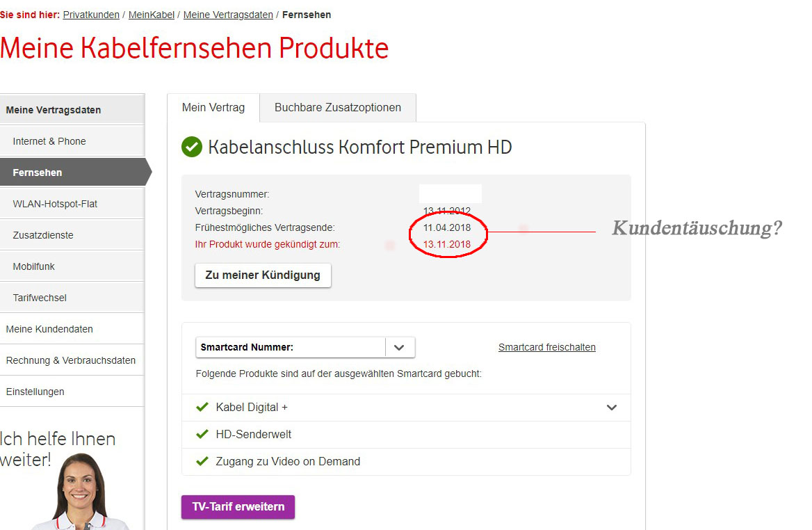Expand the Kabel Digital + chevron
This screenshot has height=530, width=812.
(612, 408)
